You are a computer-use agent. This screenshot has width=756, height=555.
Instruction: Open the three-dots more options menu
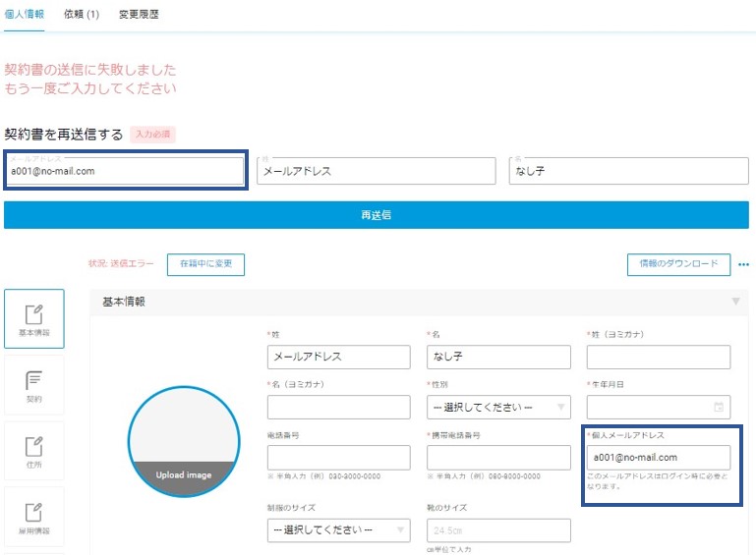(x=743, y=264)
